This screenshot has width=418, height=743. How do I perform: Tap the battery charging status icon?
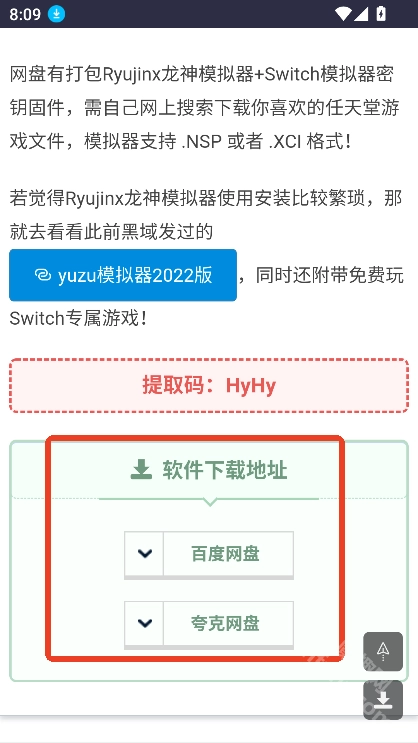click(381, 14)
